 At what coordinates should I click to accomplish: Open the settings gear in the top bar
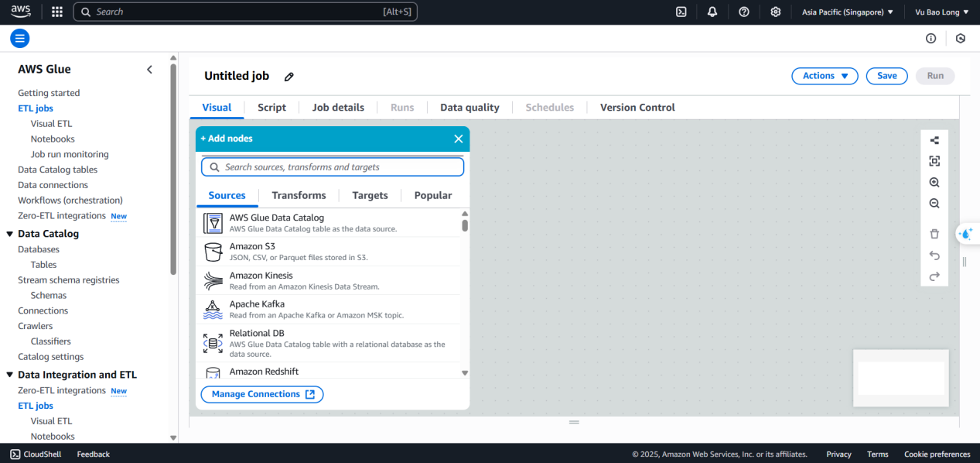click(x=776, y=12)
